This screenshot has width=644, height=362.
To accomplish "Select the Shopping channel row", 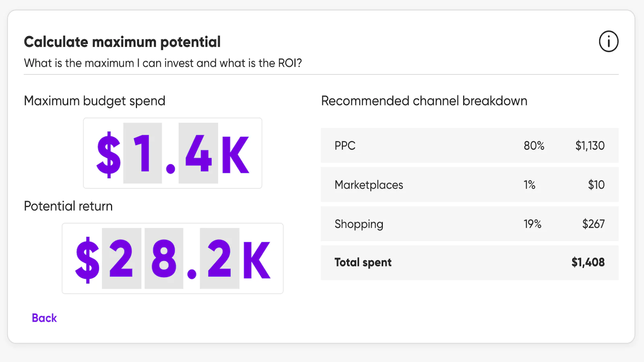I will point(469,224).
